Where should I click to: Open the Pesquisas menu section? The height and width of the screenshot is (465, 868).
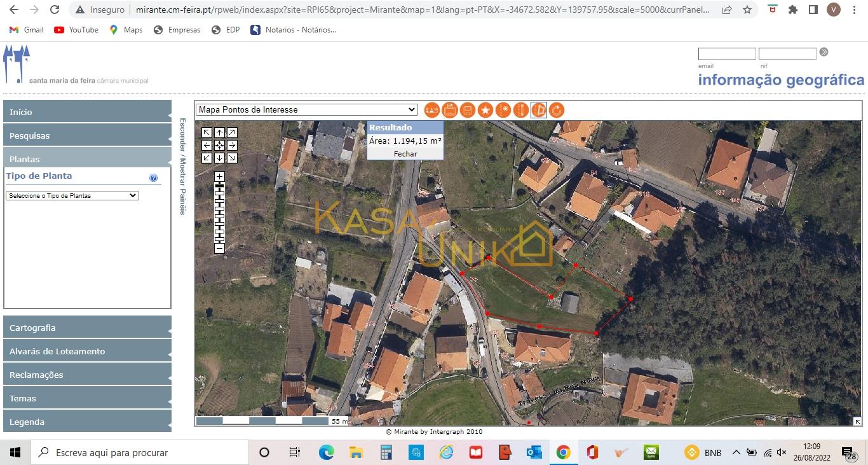click(87, 135)
